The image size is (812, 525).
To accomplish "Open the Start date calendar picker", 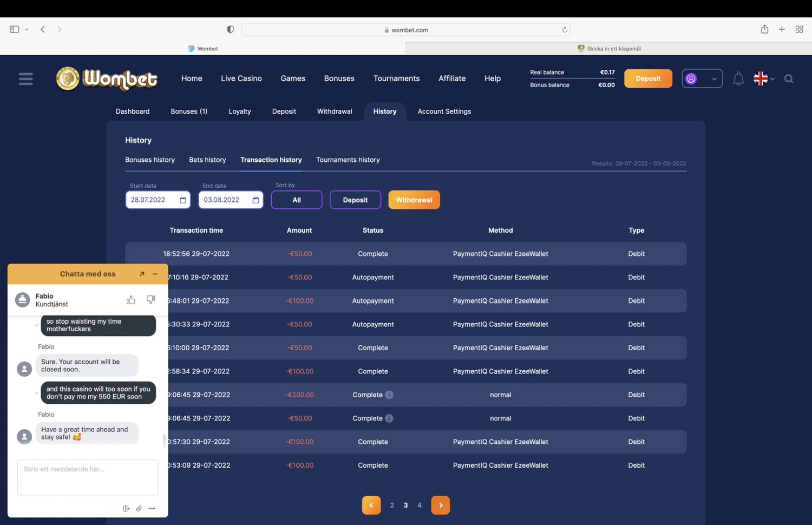I will pos(183,200).
